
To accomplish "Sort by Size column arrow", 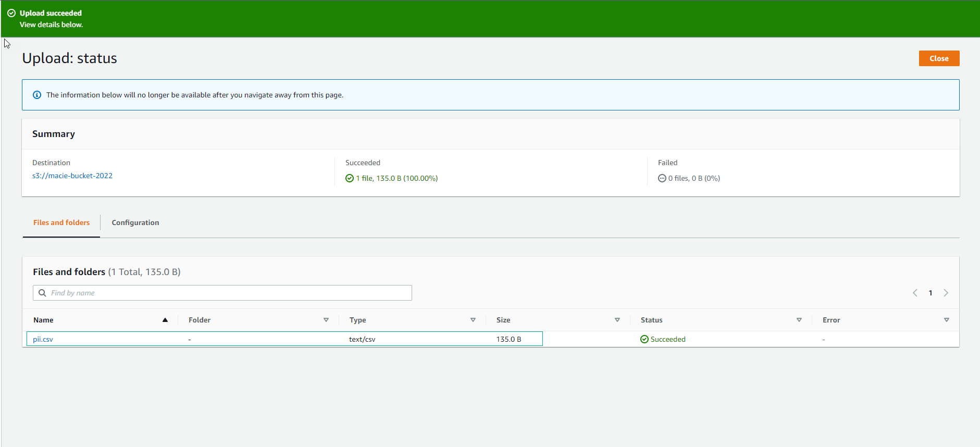I will (x=617, y=320).
